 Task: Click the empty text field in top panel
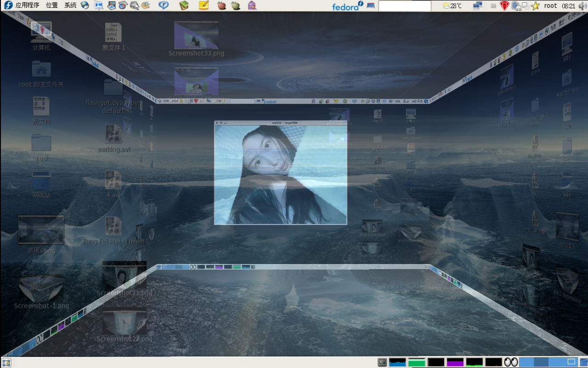tap(405, 6)
